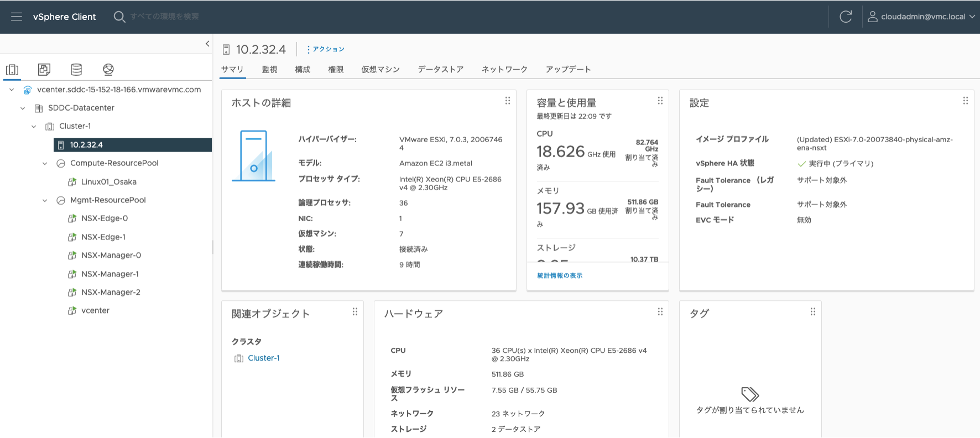Click the search magnifier icon

pos(119,17)
